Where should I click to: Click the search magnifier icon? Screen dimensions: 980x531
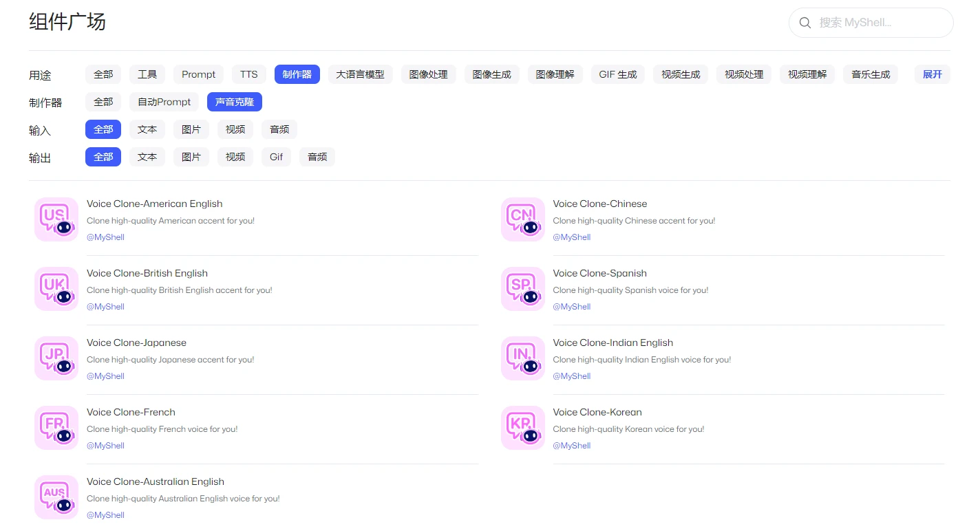(x=805, y=23)
